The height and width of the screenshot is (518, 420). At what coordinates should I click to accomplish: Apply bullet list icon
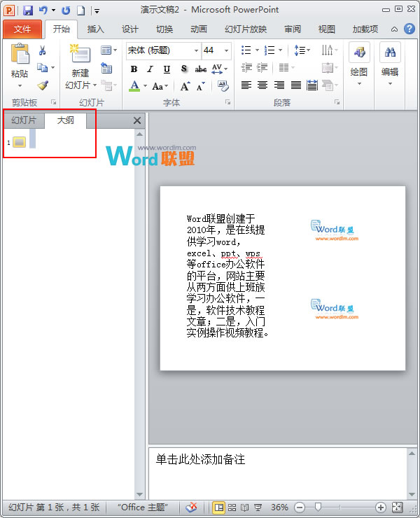246,50
